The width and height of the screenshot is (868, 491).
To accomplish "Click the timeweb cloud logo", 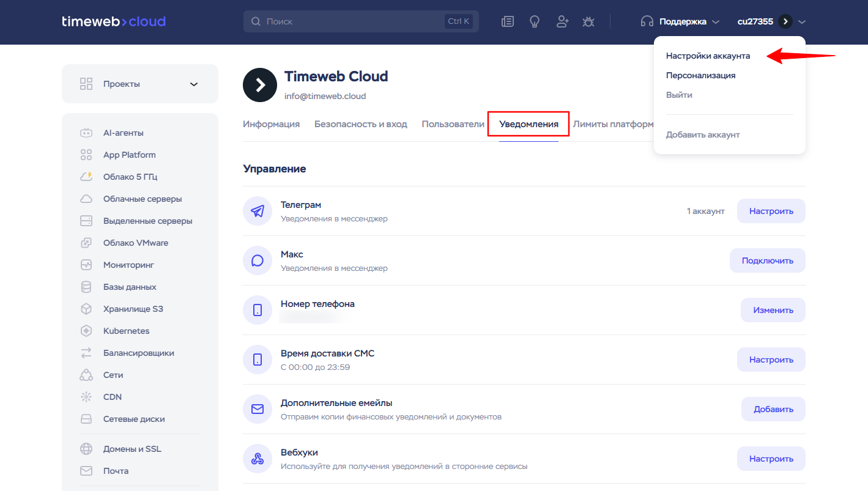I will pos(114,21).
